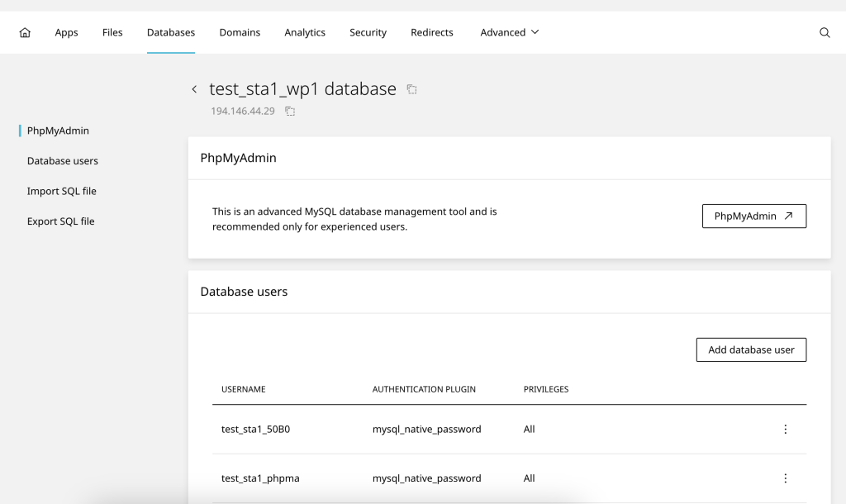Click Add database user button

tap(751, 349)
